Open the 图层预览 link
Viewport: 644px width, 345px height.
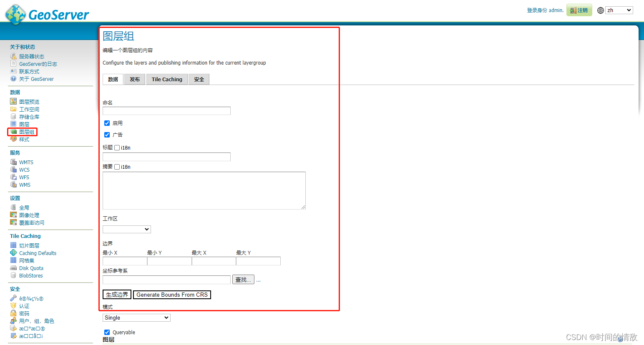point(29,102)
